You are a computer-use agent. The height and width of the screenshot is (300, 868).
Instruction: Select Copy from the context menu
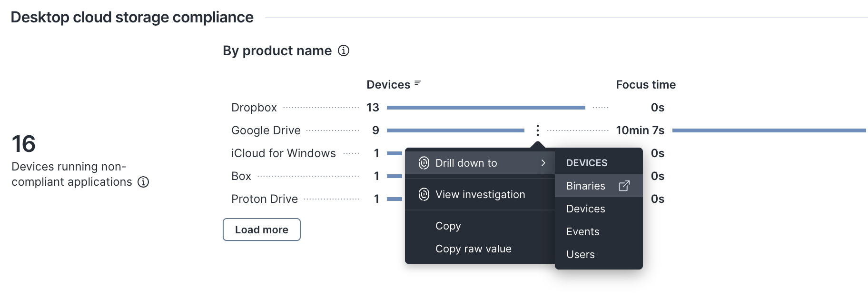click(x=448, y=226)
